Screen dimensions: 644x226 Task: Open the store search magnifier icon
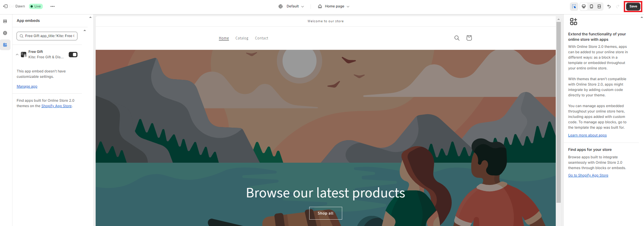457,38
